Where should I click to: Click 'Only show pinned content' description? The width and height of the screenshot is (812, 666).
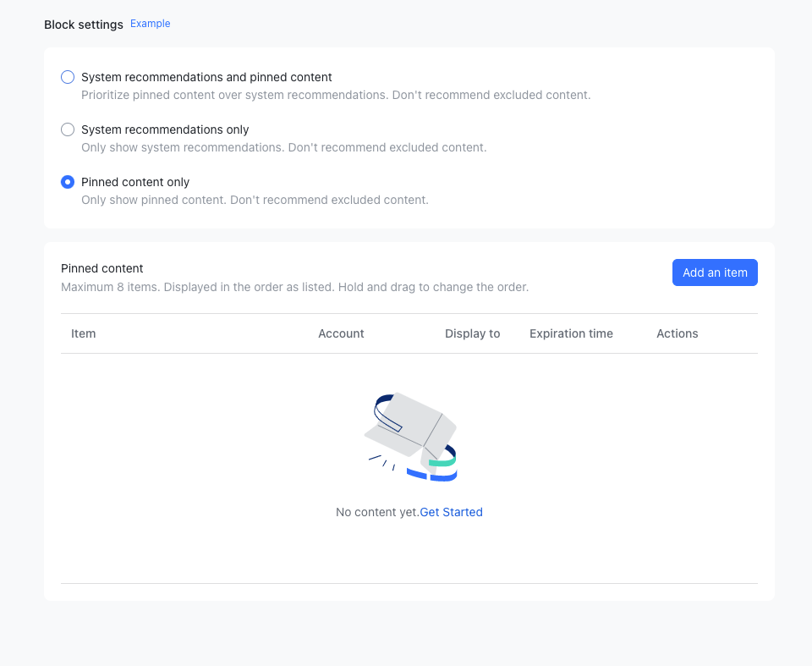coord(255,200)
